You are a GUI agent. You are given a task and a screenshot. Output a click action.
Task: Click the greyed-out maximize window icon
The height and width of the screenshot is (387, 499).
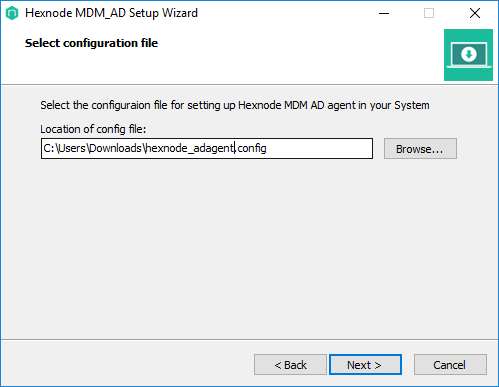pos(429,13)
